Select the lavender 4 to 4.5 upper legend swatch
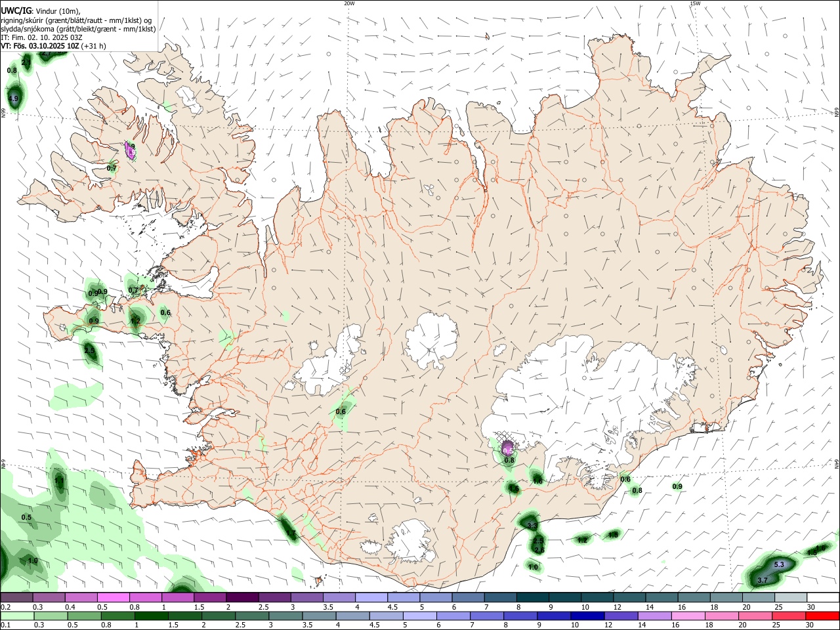This screenshot has height=630, width=840. click(371, 598)
